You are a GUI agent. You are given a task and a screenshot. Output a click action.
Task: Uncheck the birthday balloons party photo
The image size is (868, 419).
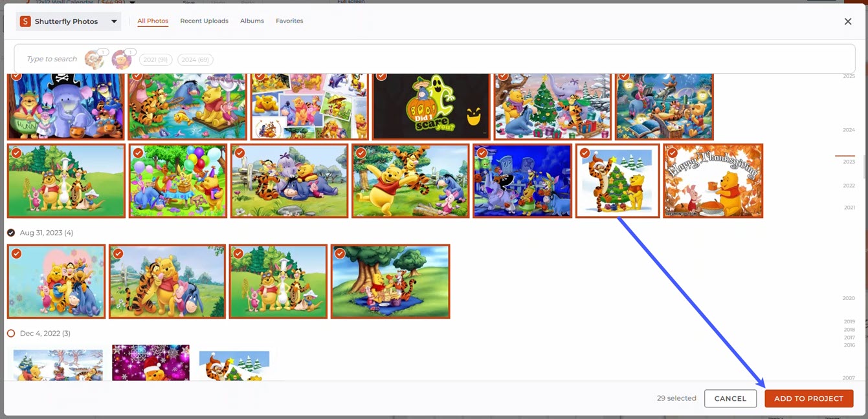pyautogui.click(x=138, y=153)
